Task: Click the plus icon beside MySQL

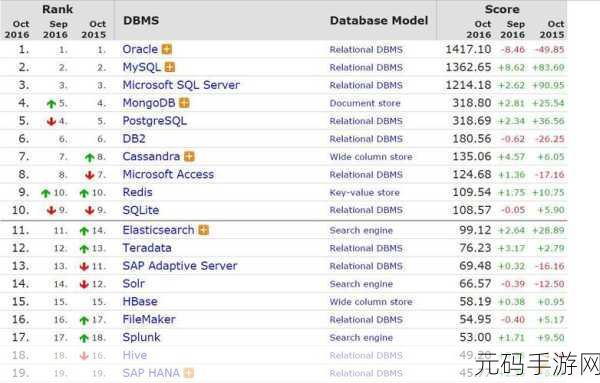Action: click(x=170, y=67)
